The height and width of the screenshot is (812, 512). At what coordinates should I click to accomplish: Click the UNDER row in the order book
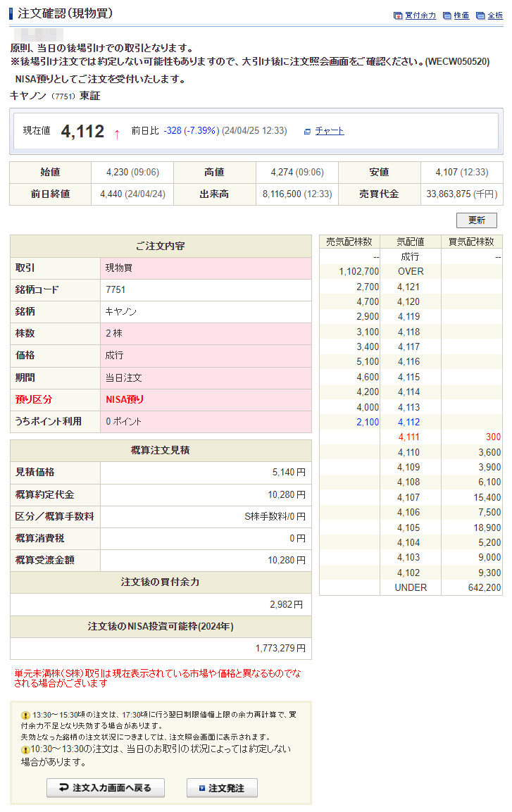coord(410,587)
